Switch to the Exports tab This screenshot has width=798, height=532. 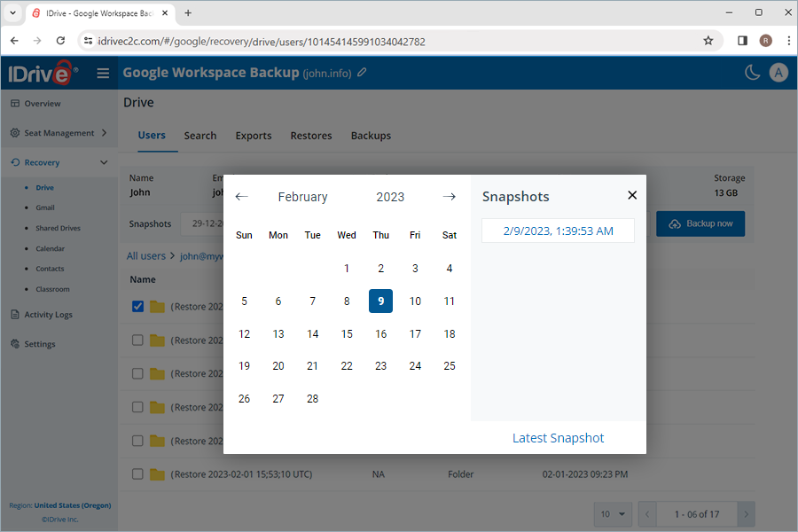(x=254, y=136)
